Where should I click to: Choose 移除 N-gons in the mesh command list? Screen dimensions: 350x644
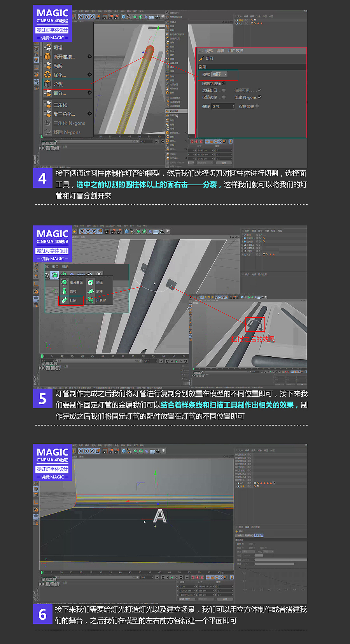(x=67, y=132)
